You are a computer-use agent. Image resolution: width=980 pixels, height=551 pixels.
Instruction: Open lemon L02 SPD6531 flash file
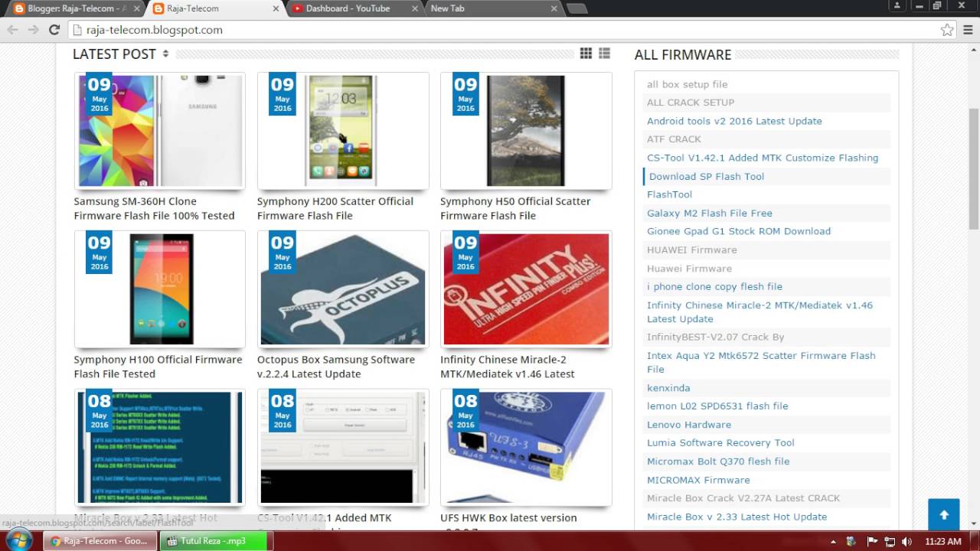tap(717, 406)
